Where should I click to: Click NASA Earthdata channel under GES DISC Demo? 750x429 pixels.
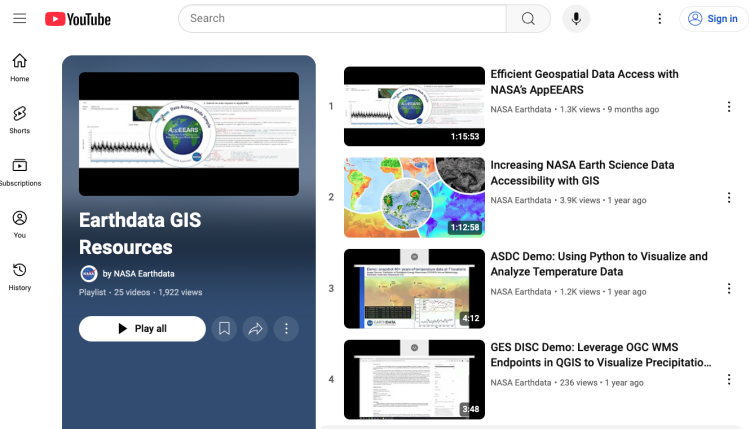[x=520, y=383]
